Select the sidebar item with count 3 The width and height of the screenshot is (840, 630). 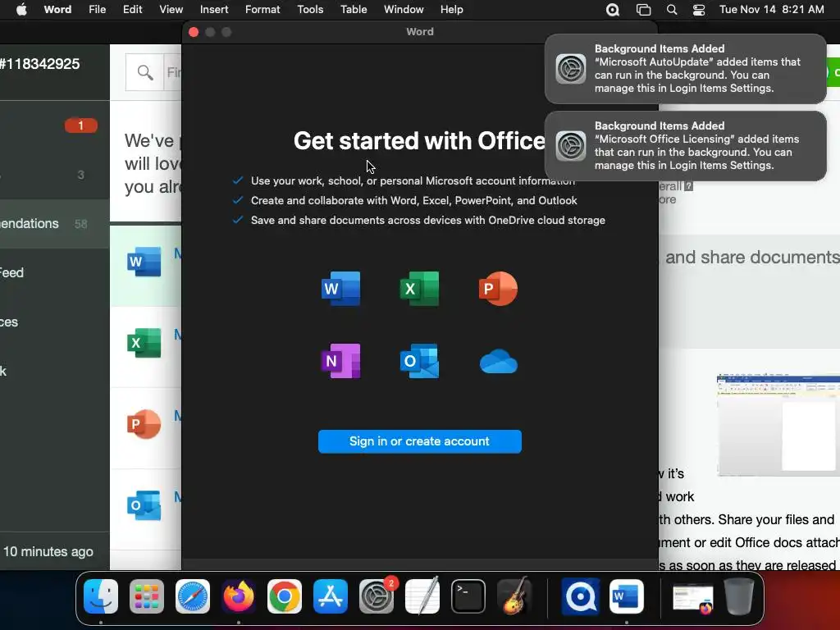coord(55,175)
